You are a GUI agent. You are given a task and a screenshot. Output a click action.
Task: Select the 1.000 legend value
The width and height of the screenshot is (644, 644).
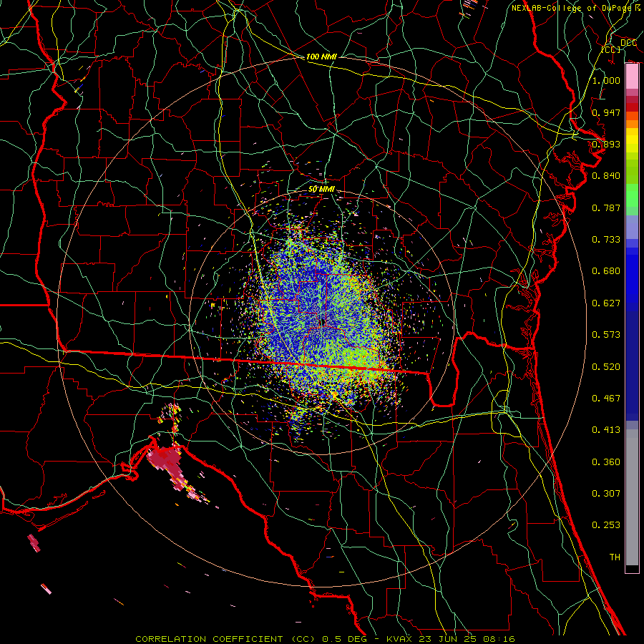click(x=606, y=80)
